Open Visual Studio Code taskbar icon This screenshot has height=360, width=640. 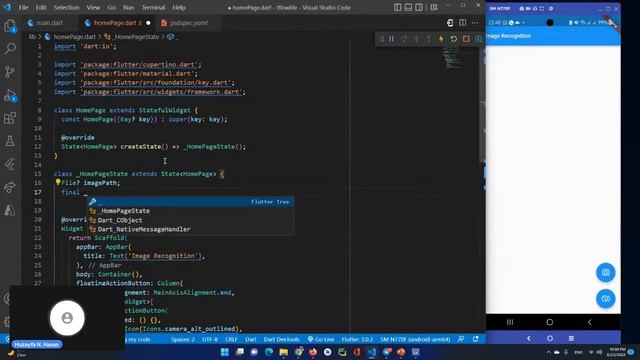click(371, 352)
